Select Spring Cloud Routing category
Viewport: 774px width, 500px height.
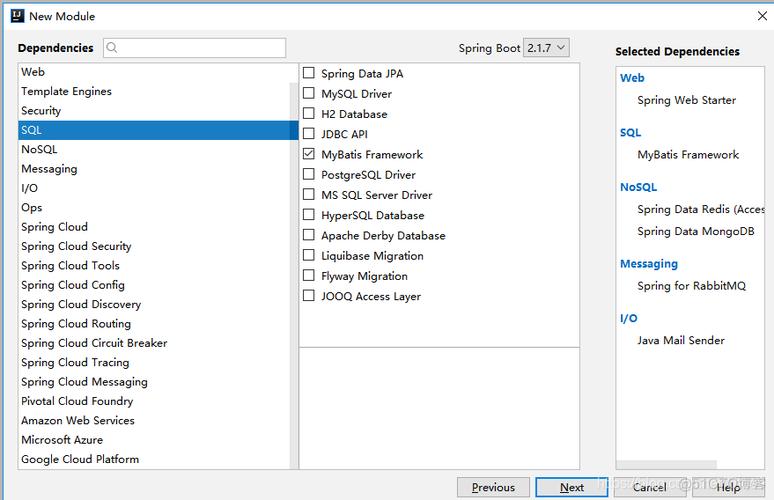click(154, 323)
